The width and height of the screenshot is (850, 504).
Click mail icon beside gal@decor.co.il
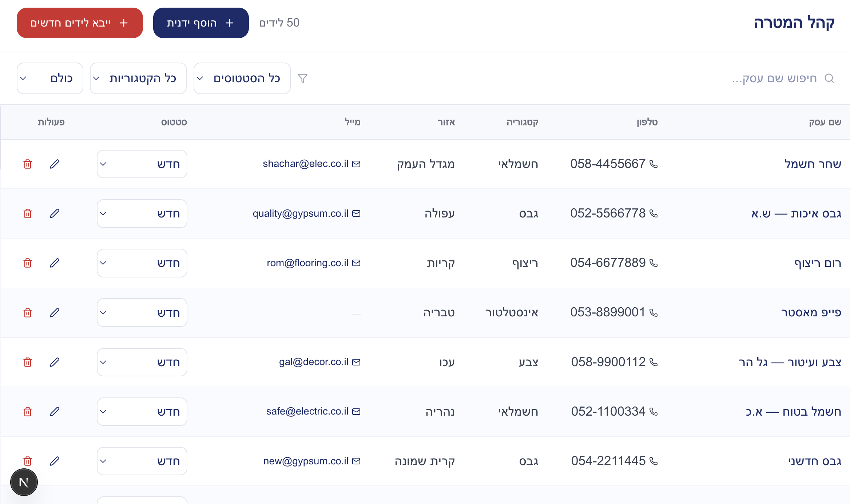tap(357, 362)
